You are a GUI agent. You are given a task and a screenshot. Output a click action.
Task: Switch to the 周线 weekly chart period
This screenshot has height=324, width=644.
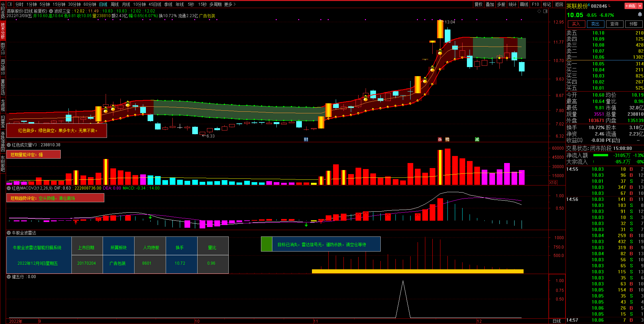(115, 4)
